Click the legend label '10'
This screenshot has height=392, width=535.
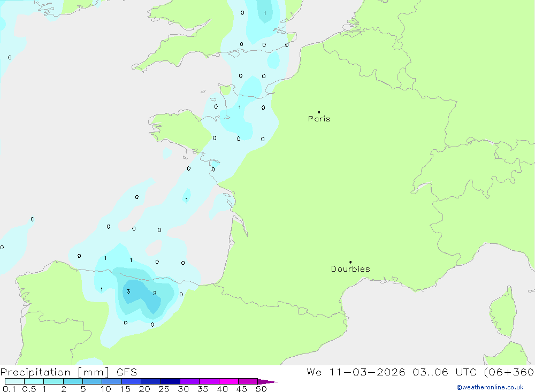(106, 389)
